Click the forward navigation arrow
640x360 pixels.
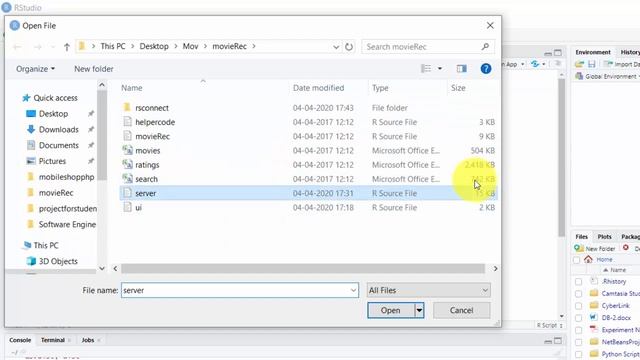click(38, 47)
